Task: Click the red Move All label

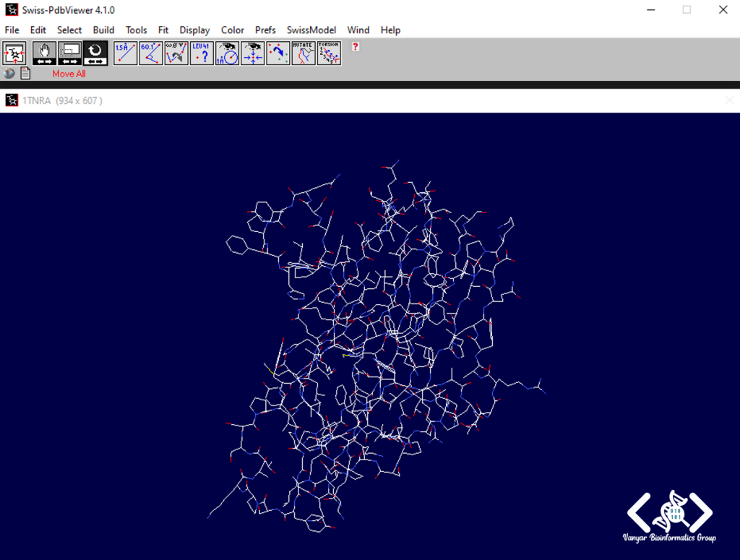Action: click(x=69, y=74)
